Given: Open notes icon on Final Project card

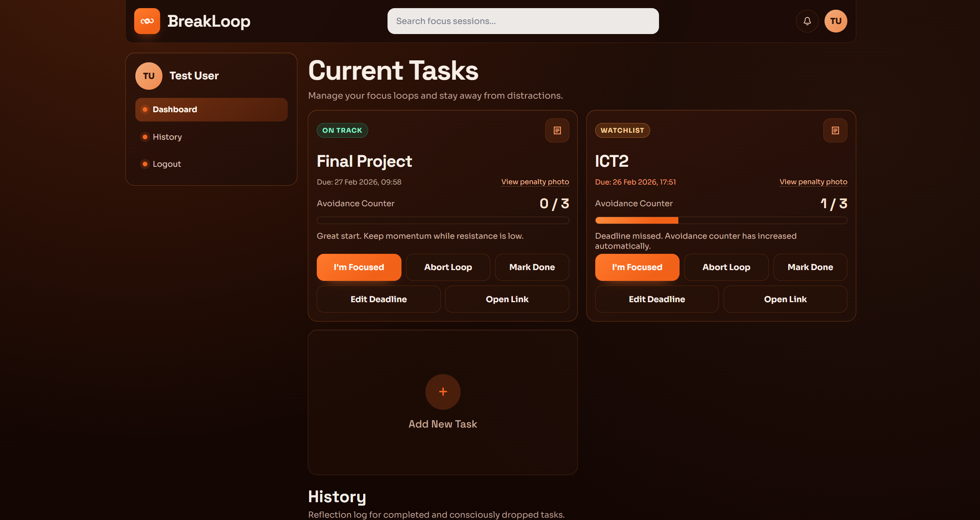Looking at the screenshot, I should [x=557, y=130].
